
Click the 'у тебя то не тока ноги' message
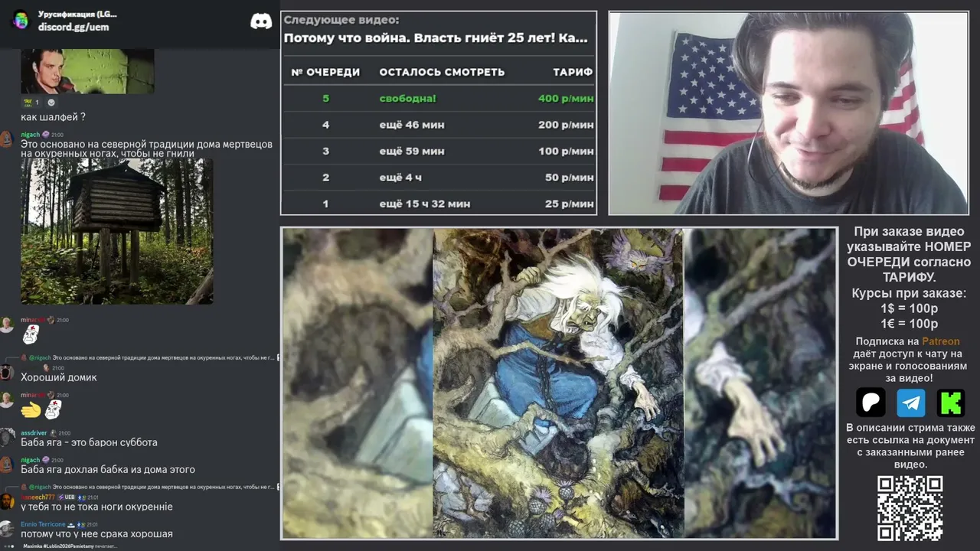[96, 507]
